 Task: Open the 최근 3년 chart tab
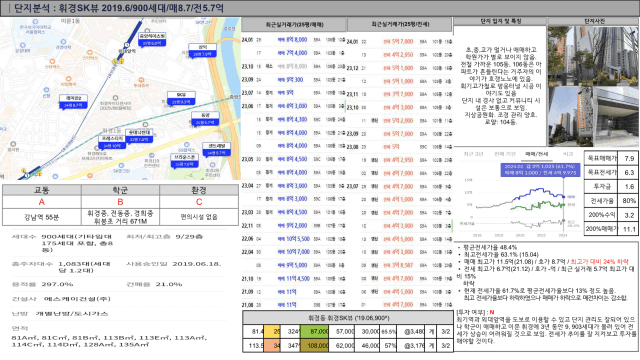473,154
